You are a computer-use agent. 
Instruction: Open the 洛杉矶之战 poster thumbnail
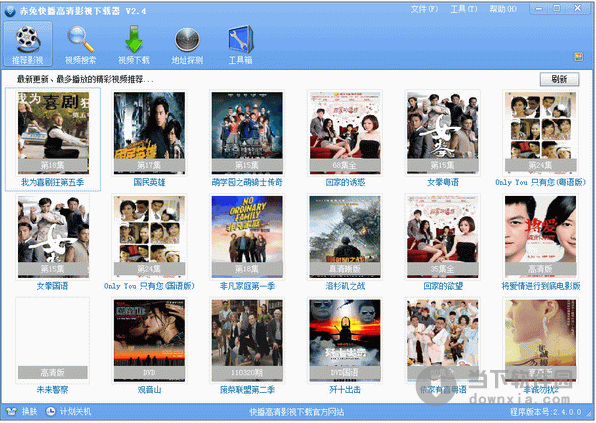click(345, 237)
